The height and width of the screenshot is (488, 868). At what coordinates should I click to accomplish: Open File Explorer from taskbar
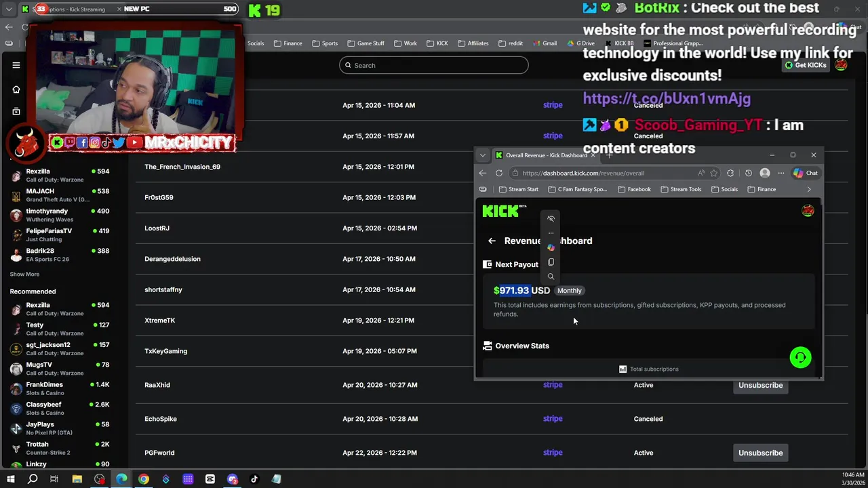pyautogui.click(x=77, y=479)
